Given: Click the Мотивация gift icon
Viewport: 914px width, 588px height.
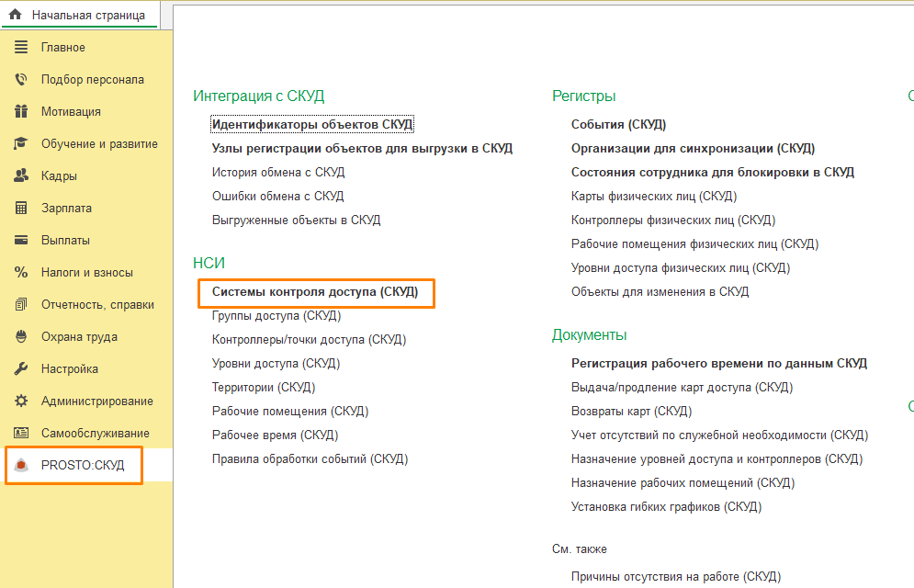Looking at the screenshot, I should click(21, 111).
